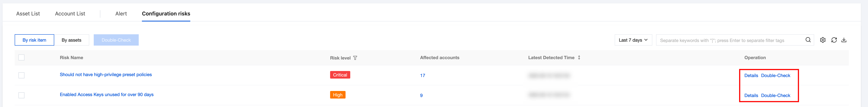
Task: Open Details for the Critical risk row
Action: [751, 76]
